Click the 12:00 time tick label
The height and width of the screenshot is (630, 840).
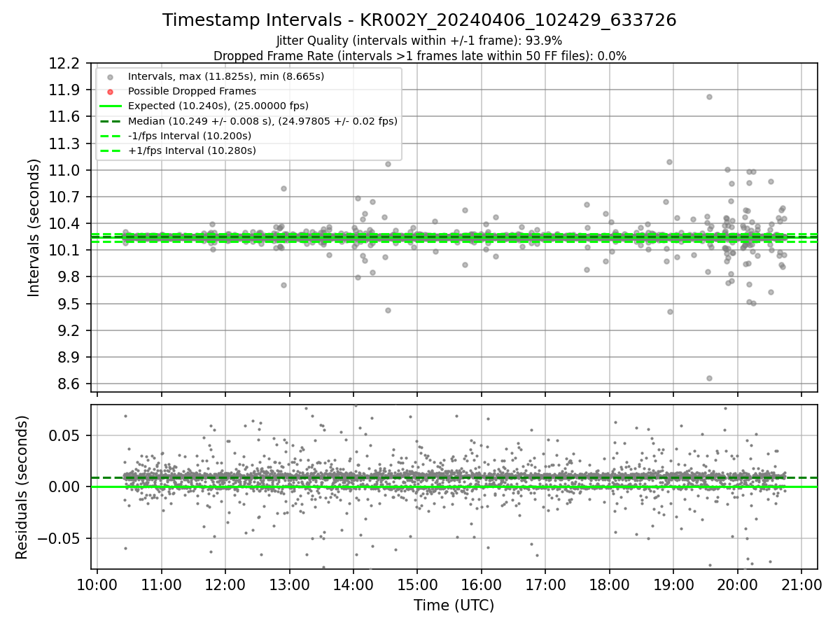[225, 584]
